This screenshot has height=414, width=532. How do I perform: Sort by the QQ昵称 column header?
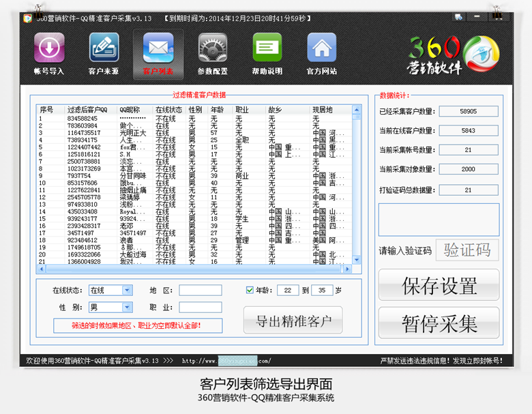pos(134,110)
